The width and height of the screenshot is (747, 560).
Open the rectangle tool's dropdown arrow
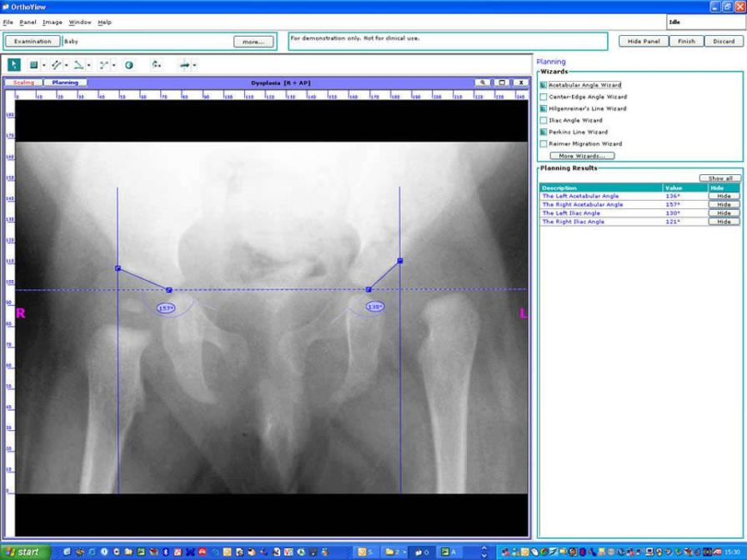43,65
